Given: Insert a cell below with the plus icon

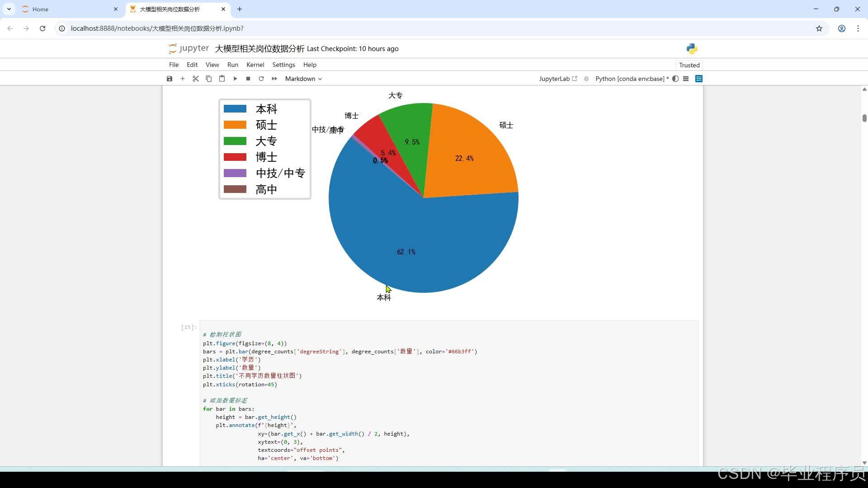Looking at the screenshot, I should (x=183, y=79).
